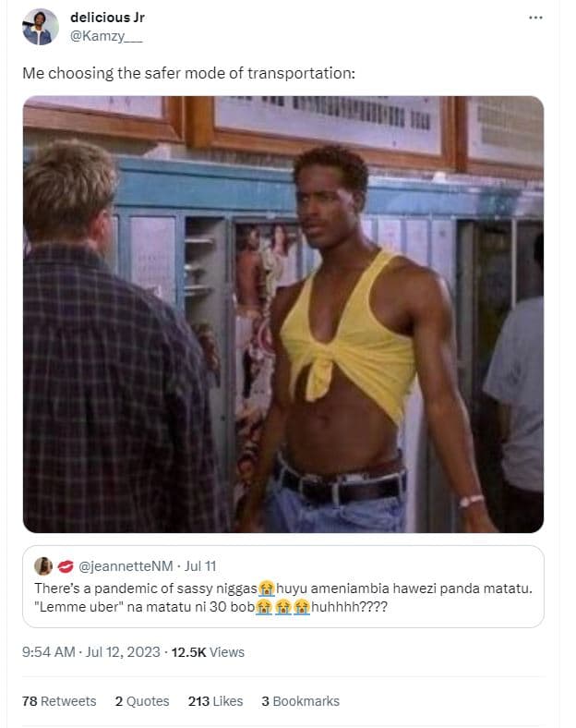View the 2 Quotes list
576x728 pixels.
[142, 701]
